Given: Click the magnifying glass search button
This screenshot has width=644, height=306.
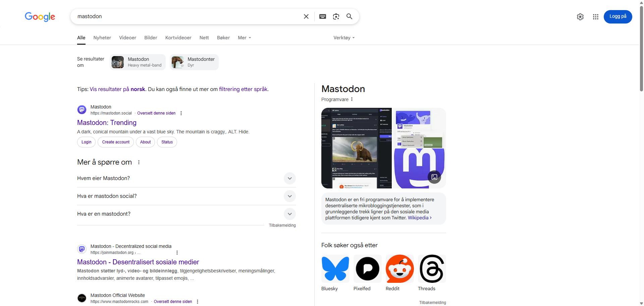Looking at the screenshot, I should (x=349, y=16).
